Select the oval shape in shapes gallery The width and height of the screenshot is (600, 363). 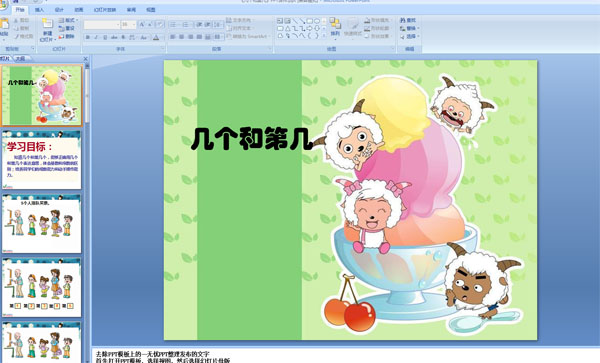(x=317, y=21)
